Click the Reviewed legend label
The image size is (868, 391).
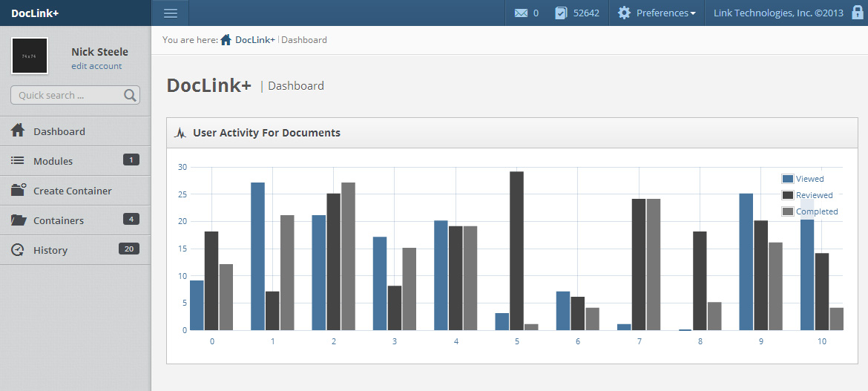[x=815, y=195]
